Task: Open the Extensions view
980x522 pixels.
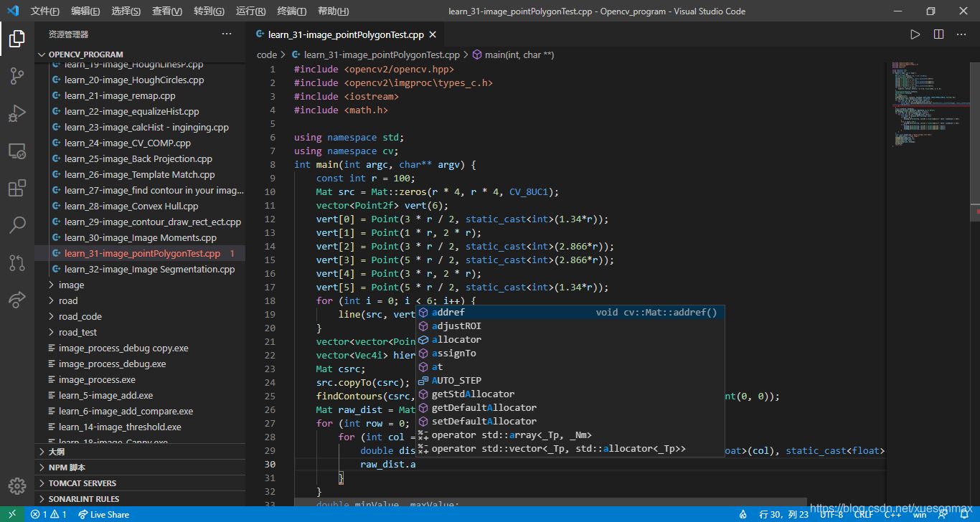Action: coord(17,188)
